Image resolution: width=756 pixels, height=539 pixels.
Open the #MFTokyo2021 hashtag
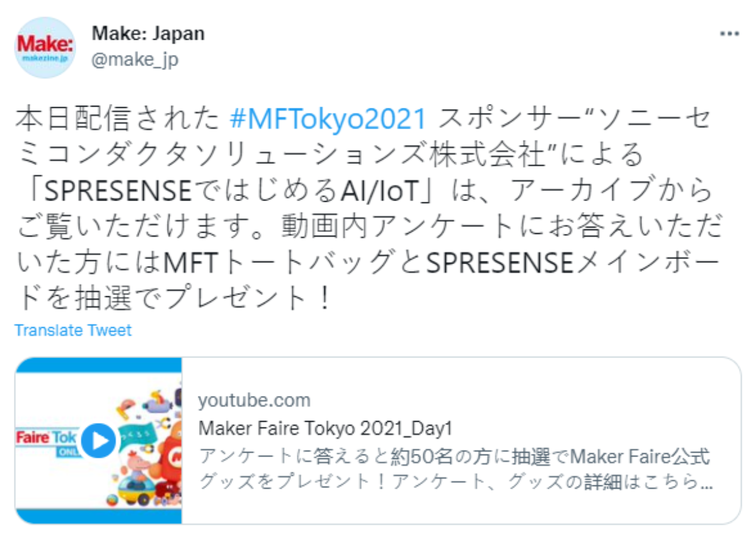[328, 119]
